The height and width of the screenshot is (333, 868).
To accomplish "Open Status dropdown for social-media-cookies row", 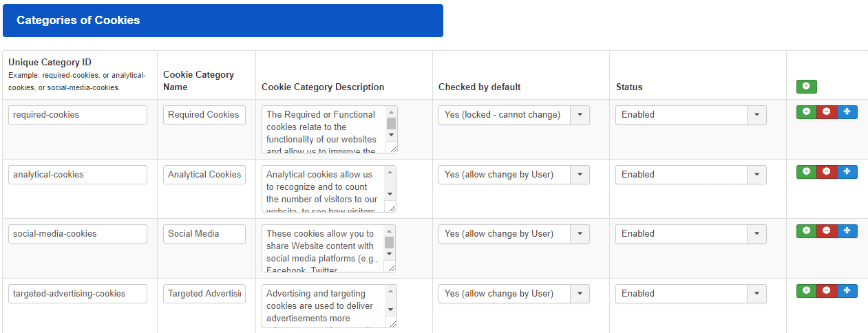I will click(x=690, y=234).
